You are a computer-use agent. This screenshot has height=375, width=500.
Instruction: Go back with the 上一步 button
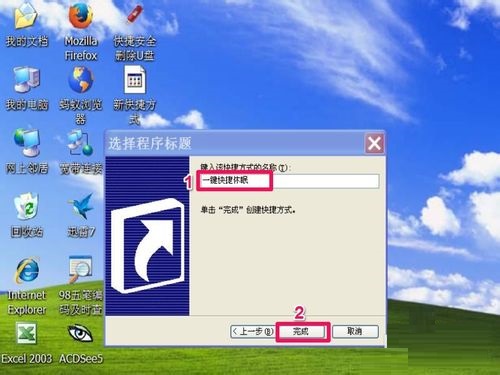[x=252, y=331]
